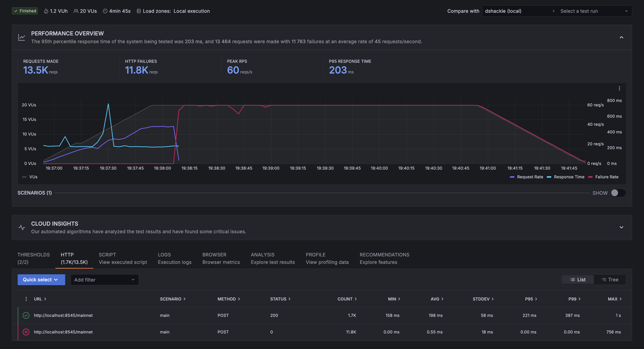Click the virtual users icon near 20 VUs

click(x=76, y=11)
